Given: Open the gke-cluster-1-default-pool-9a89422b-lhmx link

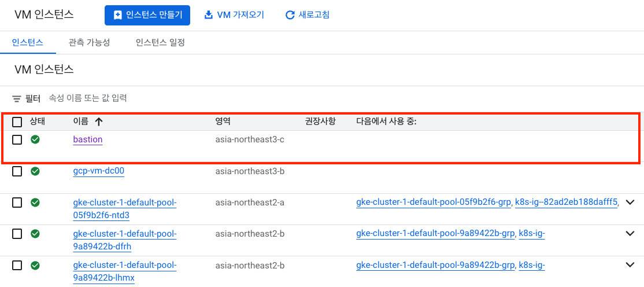Looking at the screenshot, I should (125, 271).
